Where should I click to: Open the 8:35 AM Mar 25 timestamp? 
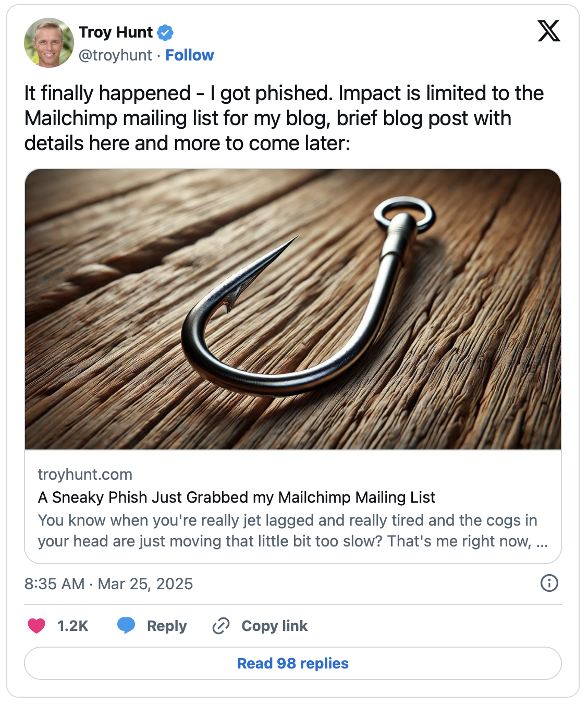click(x=108, y=584)
